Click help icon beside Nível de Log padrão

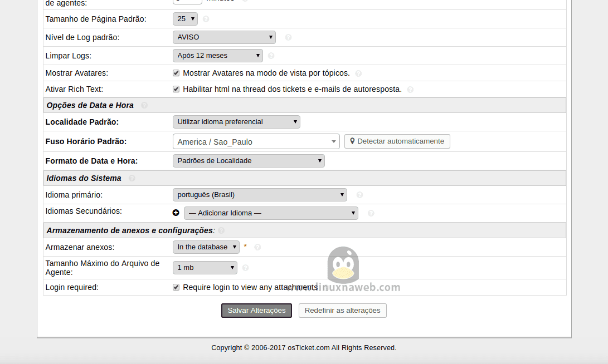click(288, 38)
